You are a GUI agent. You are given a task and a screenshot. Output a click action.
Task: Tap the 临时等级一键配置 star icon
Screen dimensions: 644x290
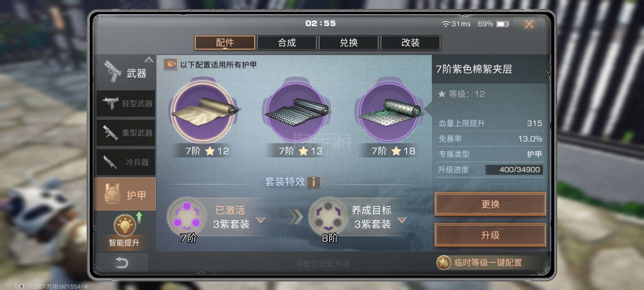pos(443,262)
